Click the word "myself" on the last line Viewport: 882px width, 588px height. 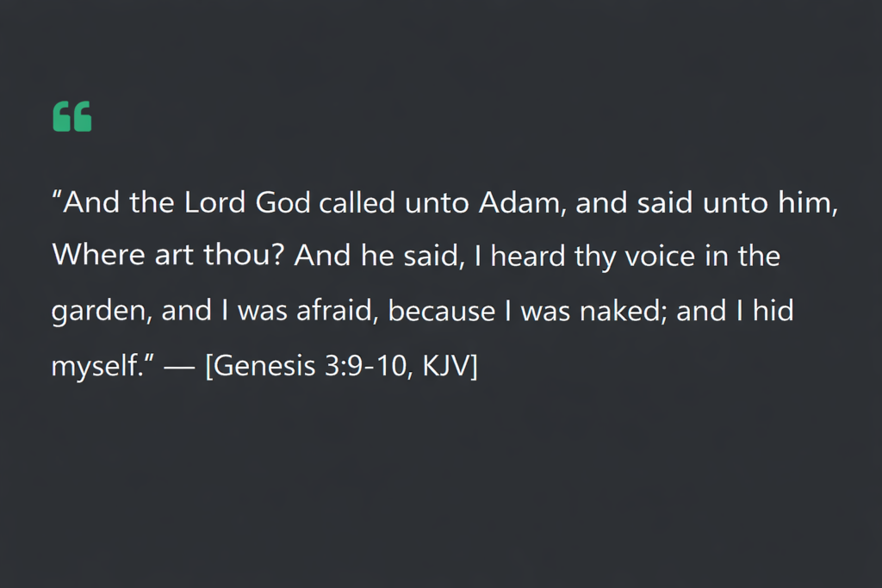[93, 366]
